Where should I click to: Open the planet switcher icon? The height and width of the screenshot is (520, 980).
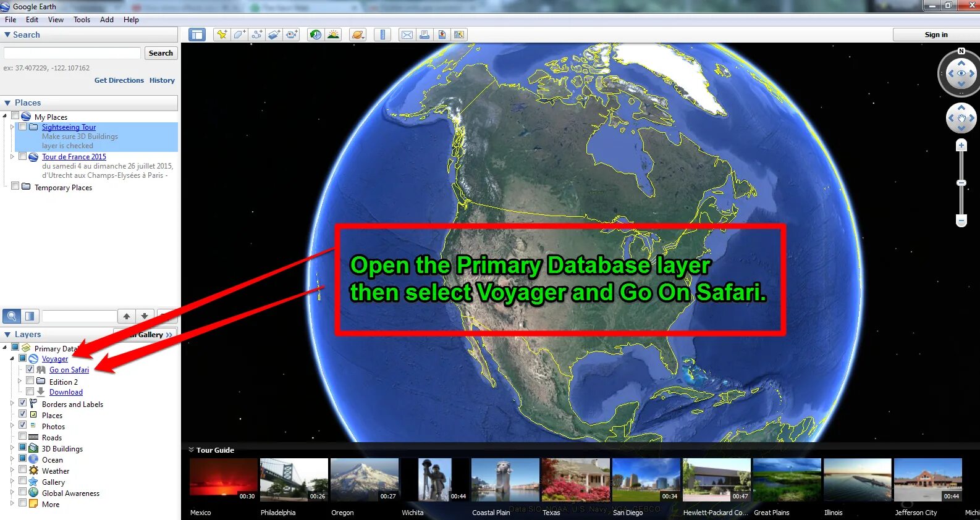tap(358, 35)
